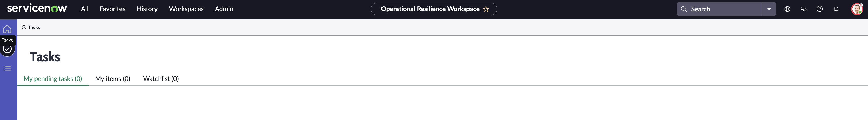This screenshot has height=120, width=868.
Task: Open the help question mark icon
Action: (x=820, y=9)
